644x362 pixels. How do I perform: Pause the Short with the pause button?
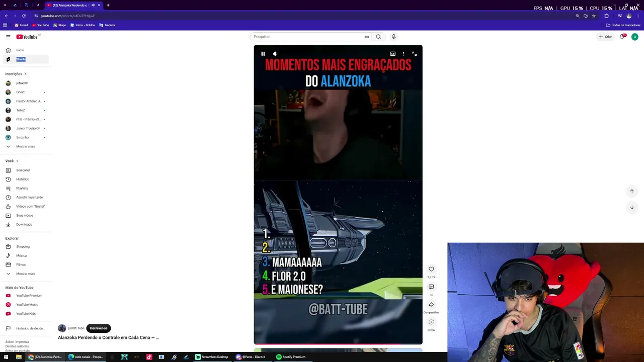click(x=263, y=54)
